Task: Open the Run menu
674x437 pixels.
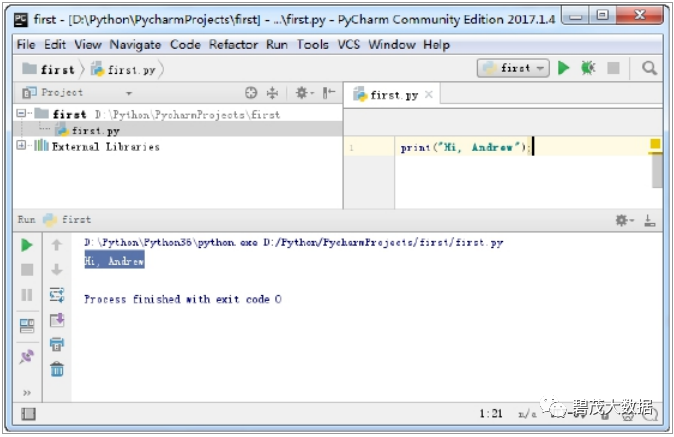Action: pos(276,45)
